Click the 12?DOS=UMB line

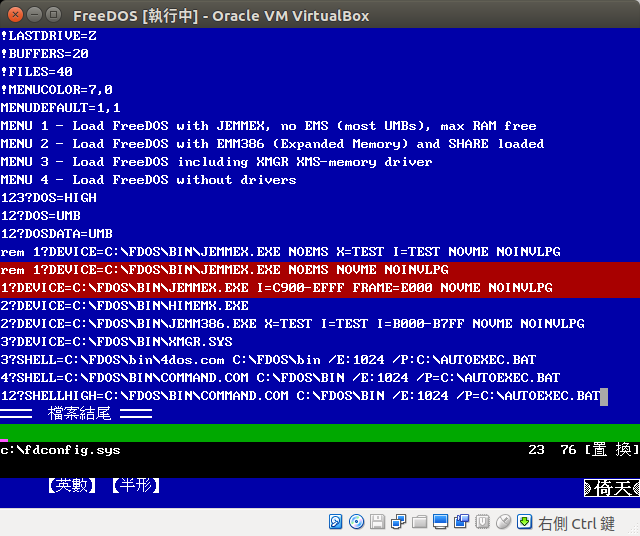coord(40,216)
